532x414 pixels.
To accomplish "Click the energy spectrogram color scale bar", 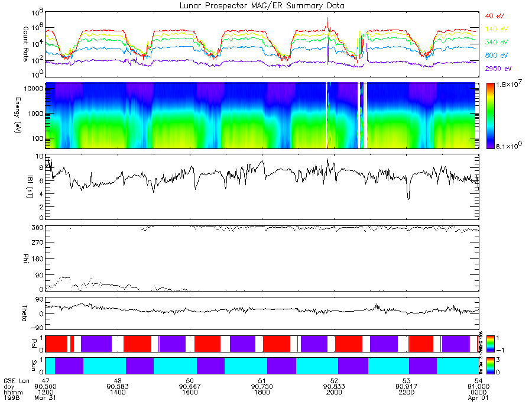I will coord(490,116).
